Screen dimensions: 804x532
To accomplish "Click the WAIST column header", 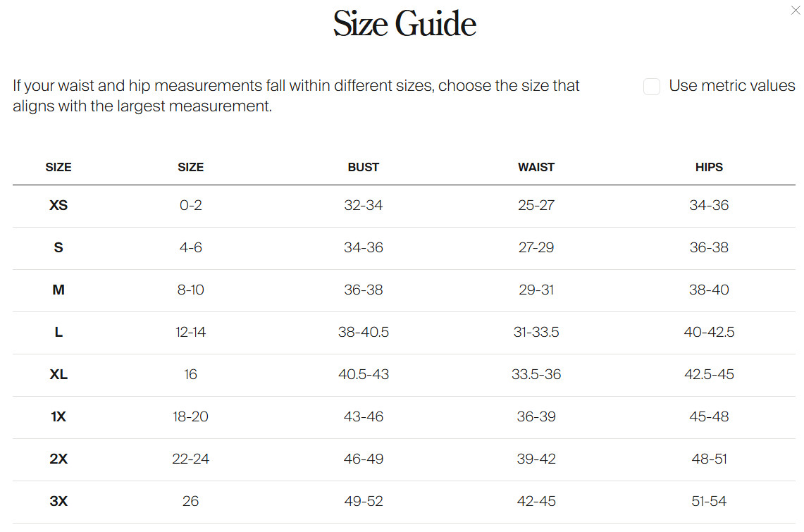I will tap(536, 168).
